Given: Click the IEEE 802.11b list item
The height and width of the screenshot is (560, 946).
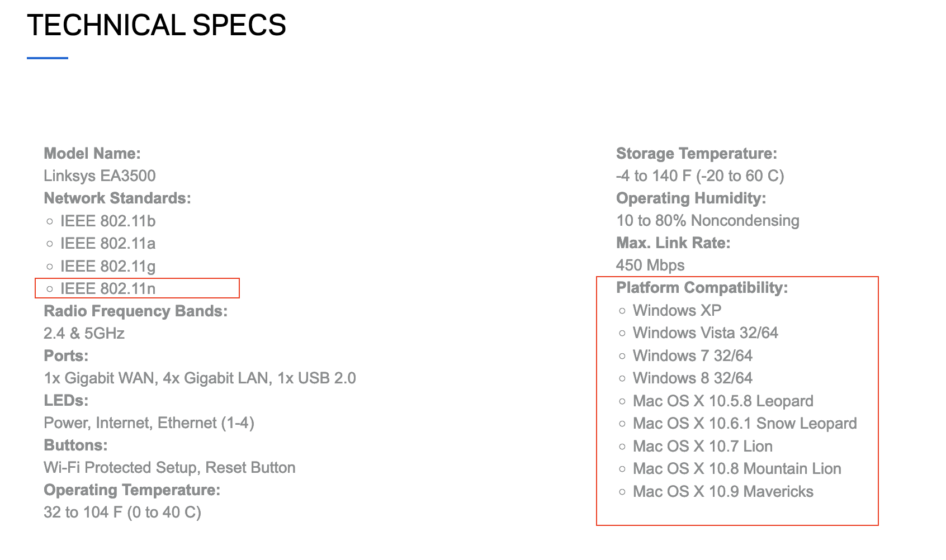Looking at the screenshot, I should point(108,221).
